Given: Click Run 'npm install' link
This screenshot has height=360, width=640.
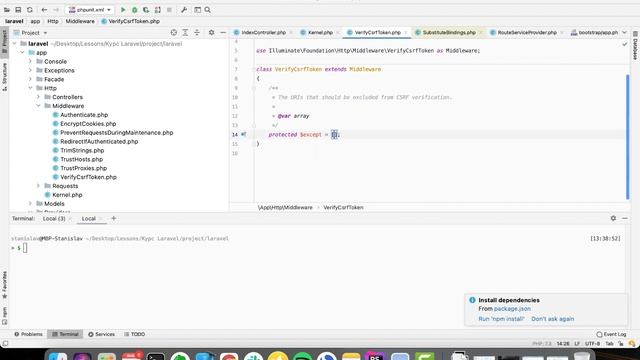Looking at the screenshot, I should coord(501,319).
